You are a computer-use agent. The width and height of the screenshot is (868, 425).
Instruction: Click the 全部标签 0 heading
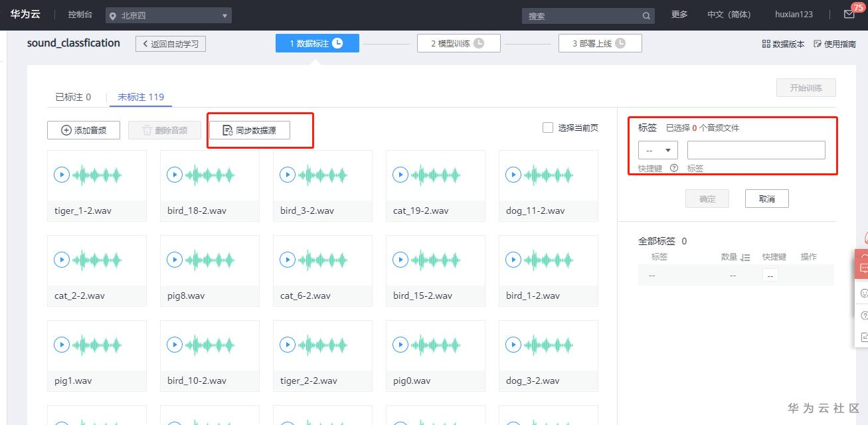point(663,241)
